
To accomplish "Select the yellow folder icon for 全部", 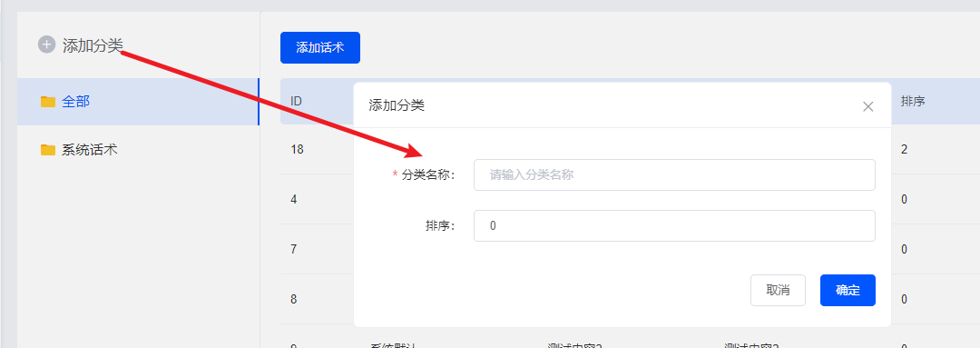I will (48, 102).
